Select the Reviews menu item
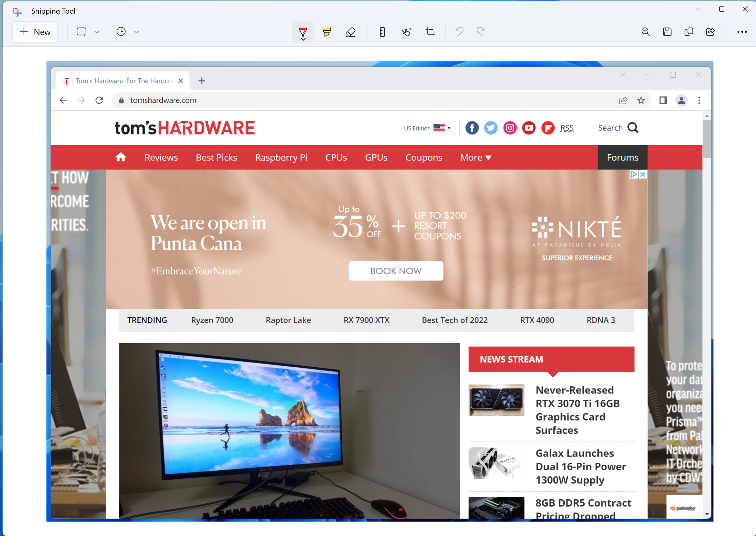This screenshot has width=756, height=536. tap(161, 157)
